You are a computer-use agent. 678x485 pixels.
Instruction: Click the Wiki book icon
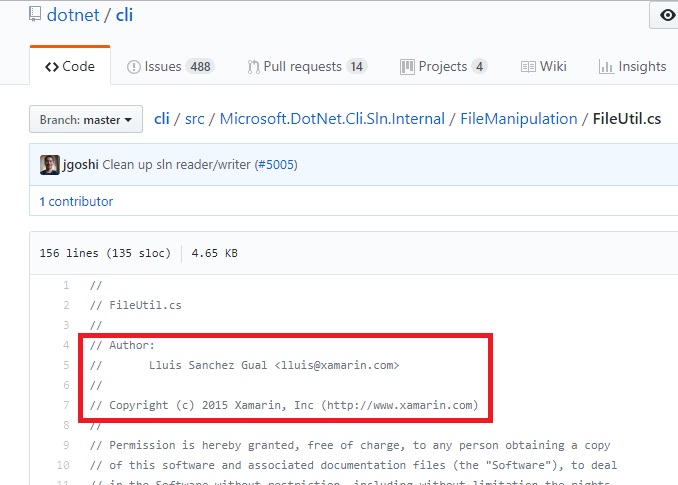(528, 67)
